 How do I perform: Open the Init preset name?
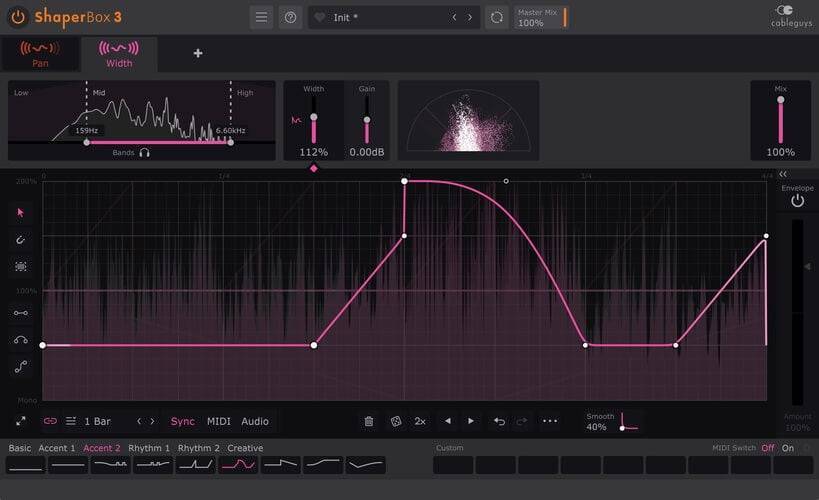tap(345, 18)
